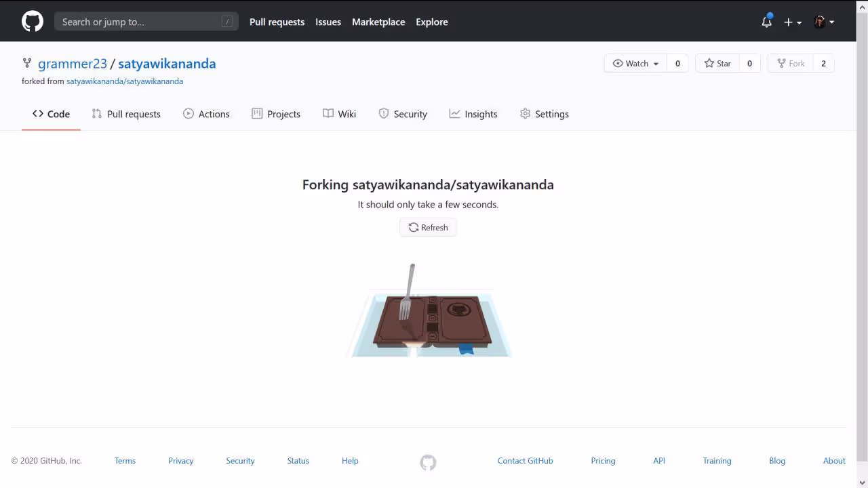The width and height of the screenshot is (868, 488).
Task: Open the Help footer link
Action: click(x=350, y=461)
